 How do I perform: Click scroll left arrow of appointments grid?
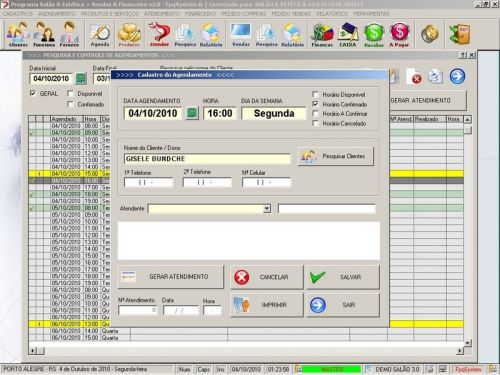coord(33,351)
